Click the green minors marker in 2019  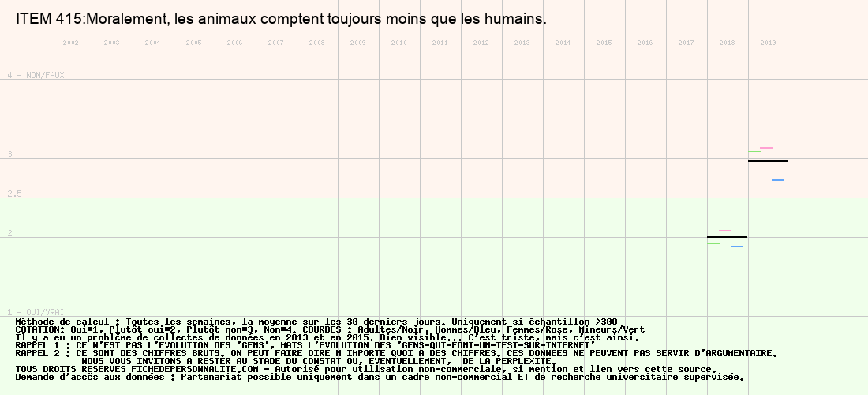coord(754,152)
